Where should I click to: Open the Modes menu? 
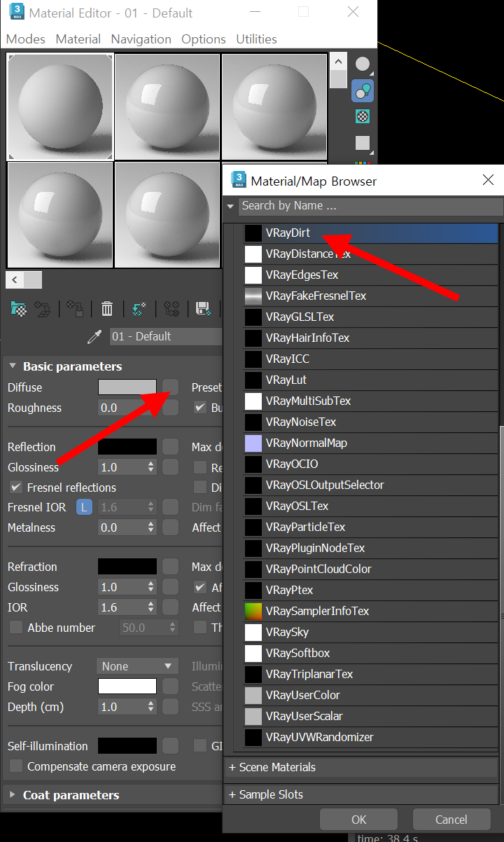tap(25, 39)
